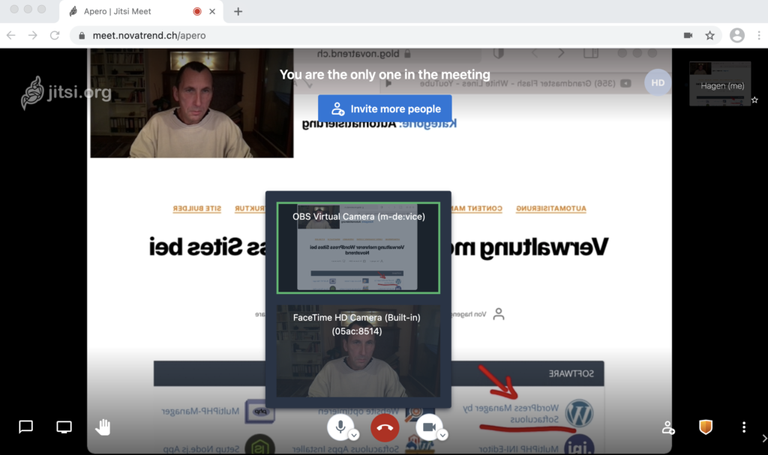The height and width of the screenshot is (455, 768).
Task: Open camera device options arrow
Action: point(442,435)
